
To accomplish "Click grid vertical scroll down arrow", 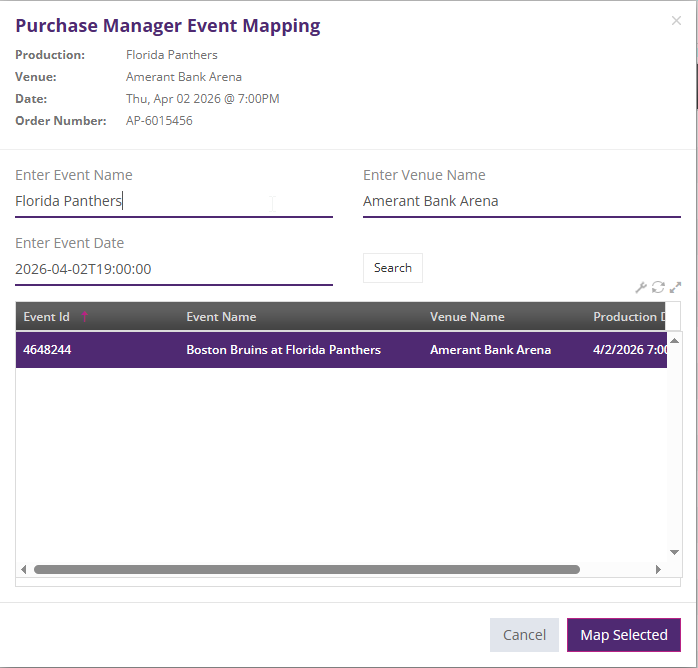I will pos(674,552).
